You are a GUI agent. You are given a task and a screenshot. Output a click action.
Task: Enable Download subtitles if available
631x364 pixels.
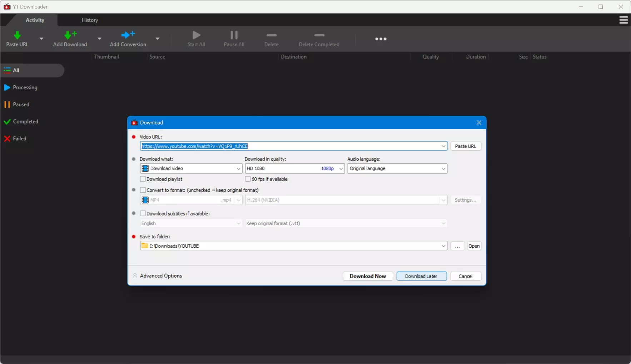[x=143, y=213]
